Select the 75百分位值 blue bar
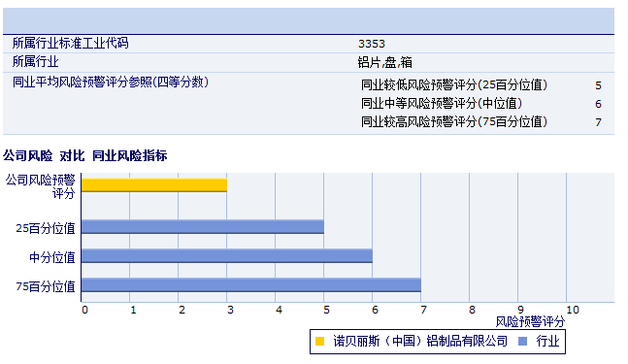 pos(251,284)
